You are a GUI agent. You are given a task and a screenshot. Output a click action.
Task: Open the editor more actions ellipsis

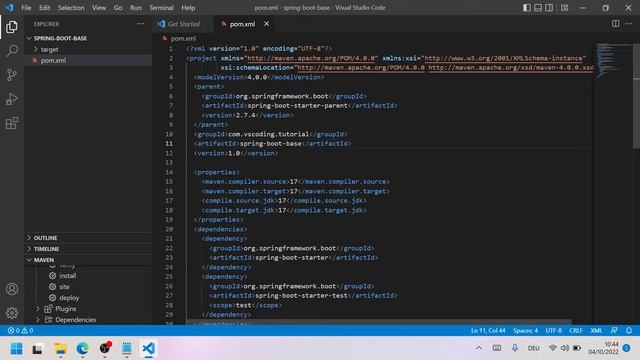(x=629, y=24)
